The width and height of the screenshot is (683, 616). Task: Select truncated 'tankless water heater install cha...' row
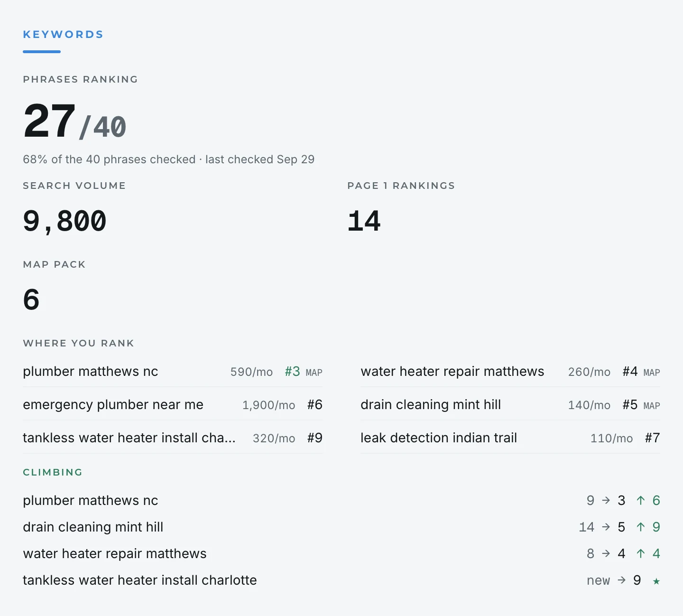pos(173,438)
